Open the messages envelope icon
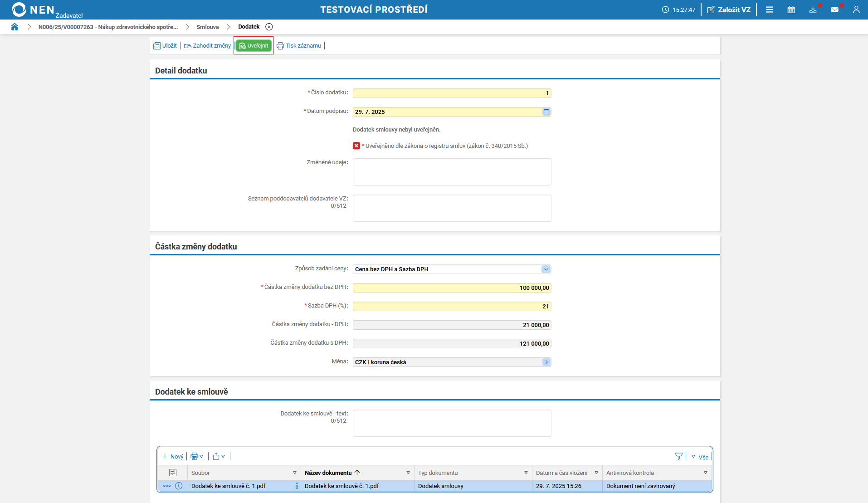 pos(834,10)
